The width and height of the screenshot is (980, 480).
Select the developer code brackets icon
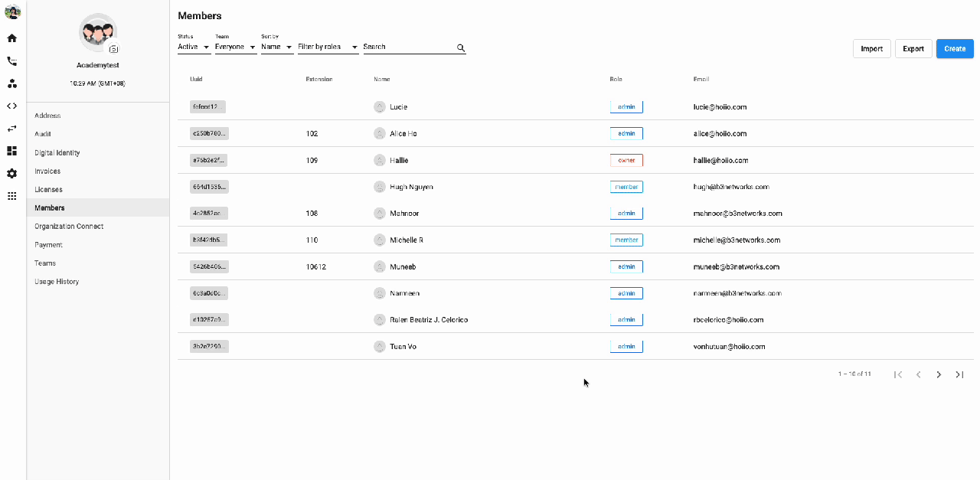pyautogui.click(x=11, y=106)
